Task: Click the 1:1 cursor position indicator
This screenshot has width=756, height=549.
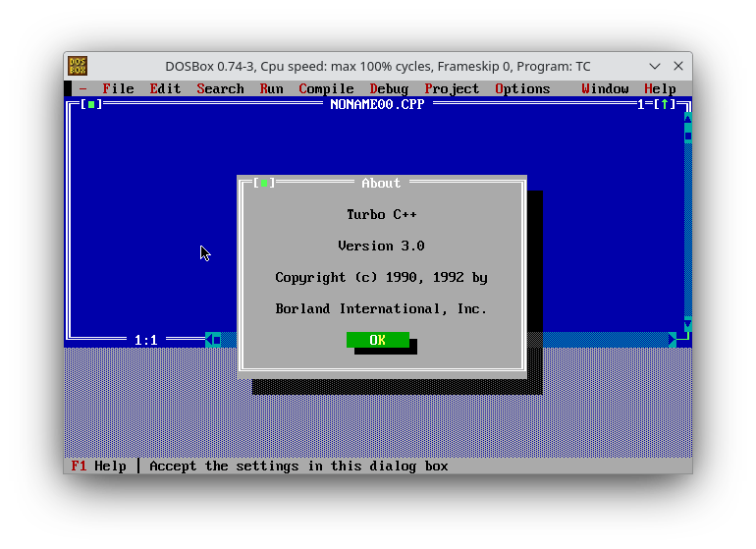Action: coord(146,340)
